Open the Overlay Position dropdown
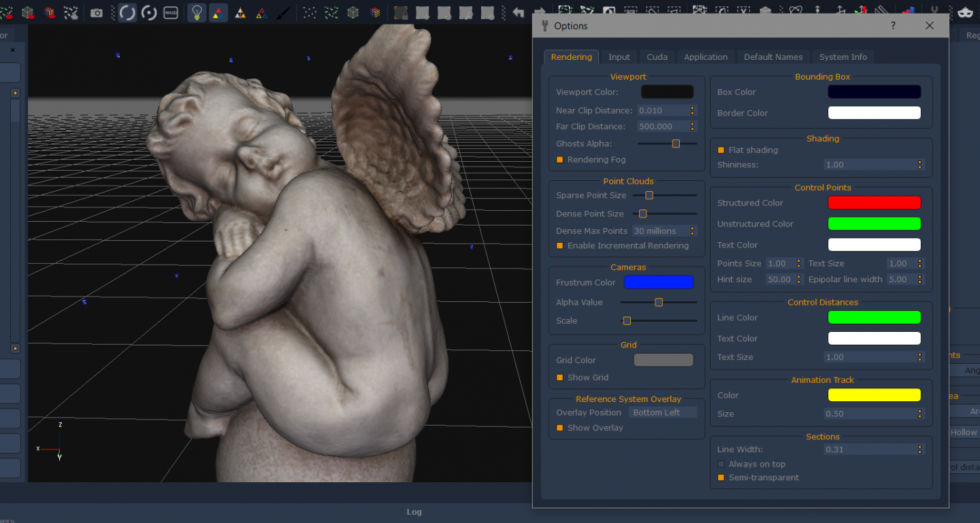980x523 pixels. click(661, 413)
